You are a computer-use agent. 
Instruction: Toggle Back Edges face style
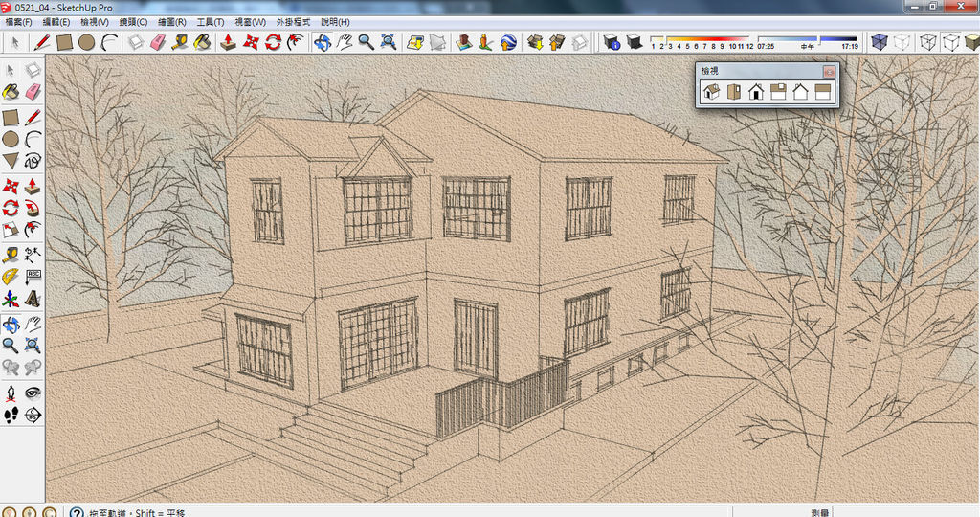click(902, 42)
